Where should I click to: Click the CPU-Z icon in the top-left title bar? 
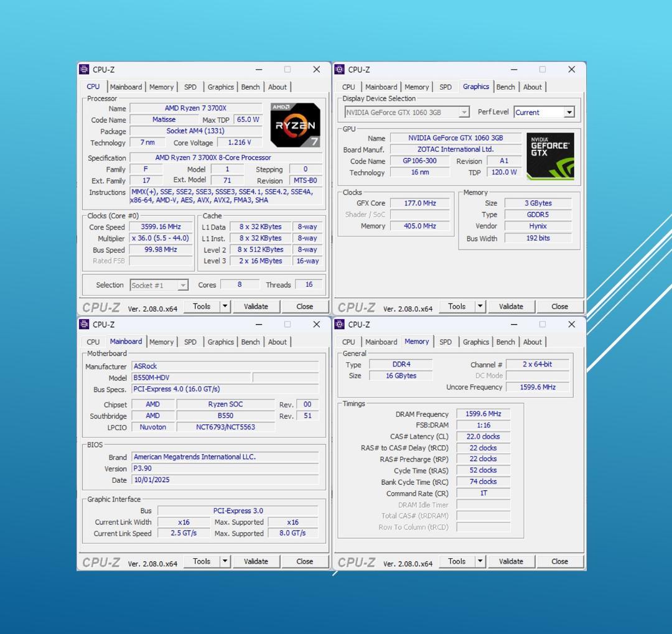83,69
